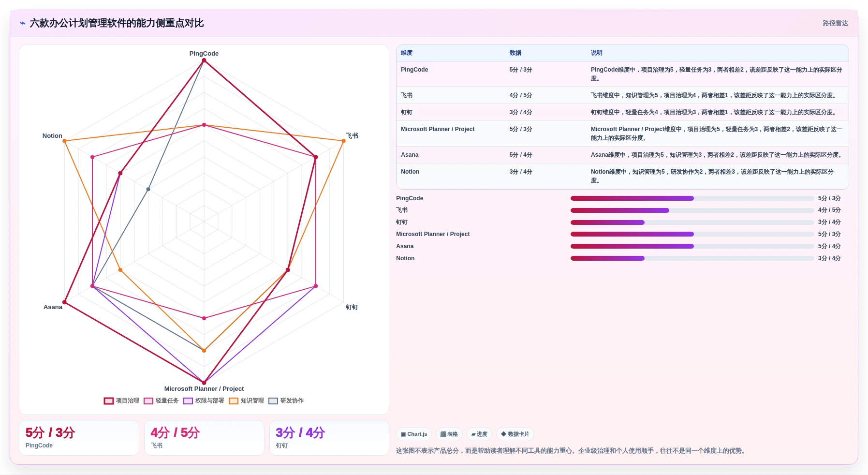This screenshot has height=475, width=868.
Task: Click the 飞书 progress bar
Action: pyautogui.click(x=692, y=210)
